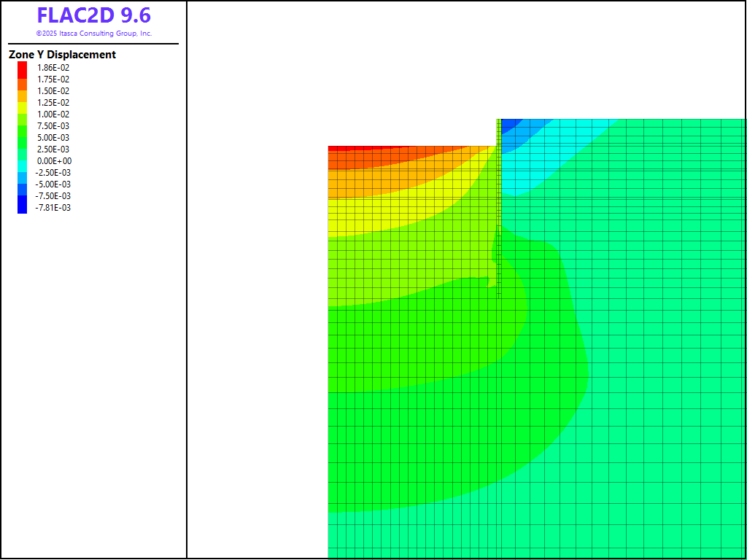Click the 1.00E-02 legend label

(x=53, y=114)
